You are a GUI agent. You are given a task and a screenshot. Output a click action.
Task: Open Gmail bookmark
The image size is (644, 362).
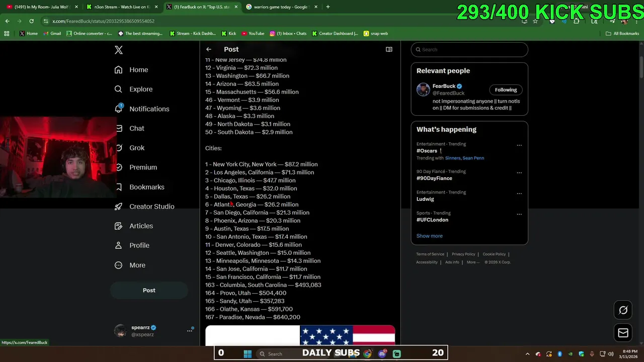(52, 34)
